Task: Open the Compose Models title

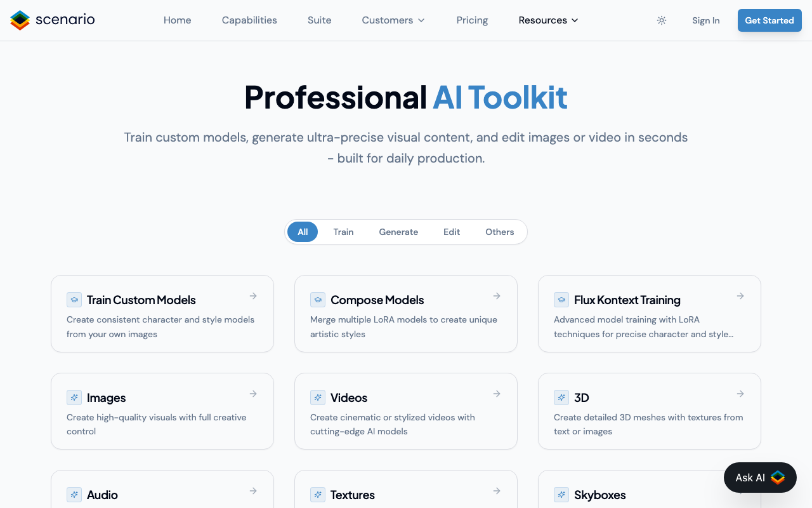Action: 377,300
